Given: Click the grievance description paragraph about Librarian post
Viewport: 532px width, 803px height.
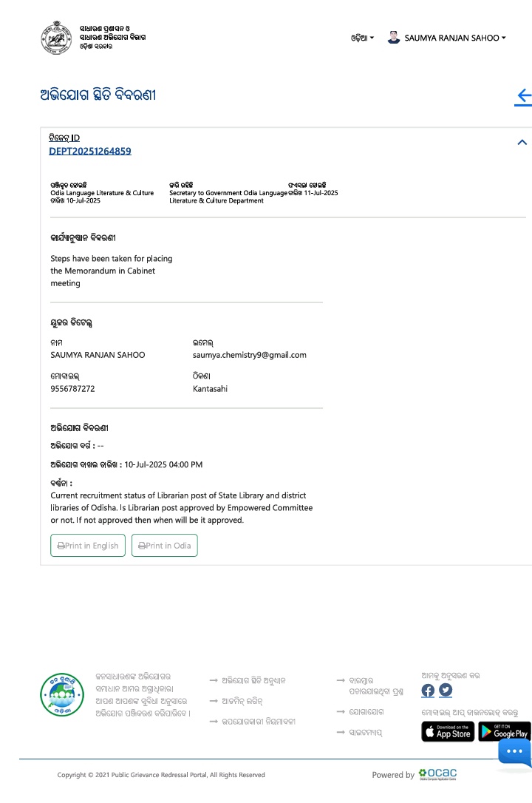Looking at the screenshot, I should click(182, 507).
